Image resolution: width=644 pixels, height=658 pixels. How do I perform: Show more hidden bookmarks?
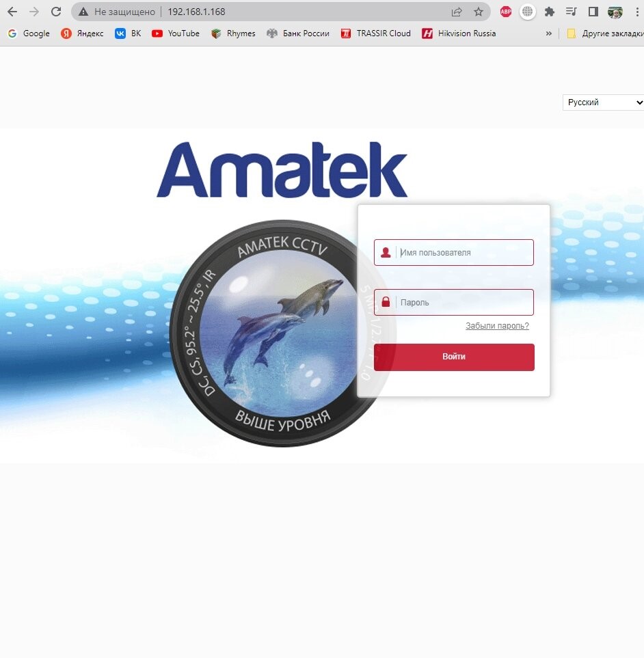coord(549,33)
